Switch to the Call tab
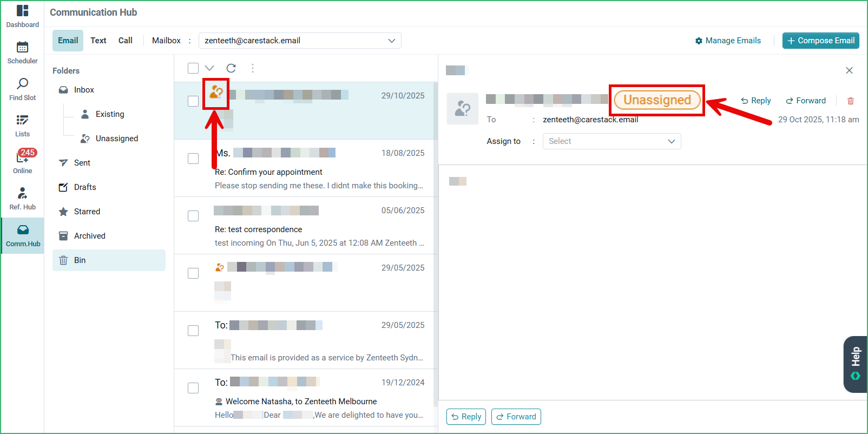 click(x=126, y=41)
